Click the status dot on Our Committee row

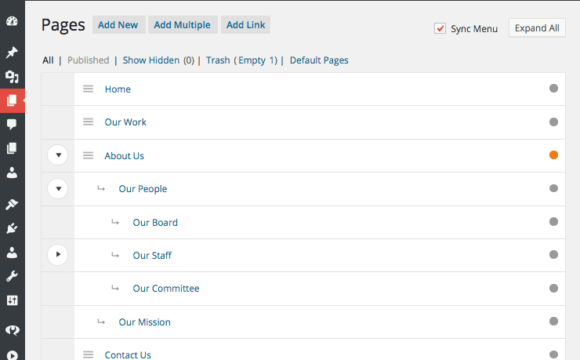(553, 288)
